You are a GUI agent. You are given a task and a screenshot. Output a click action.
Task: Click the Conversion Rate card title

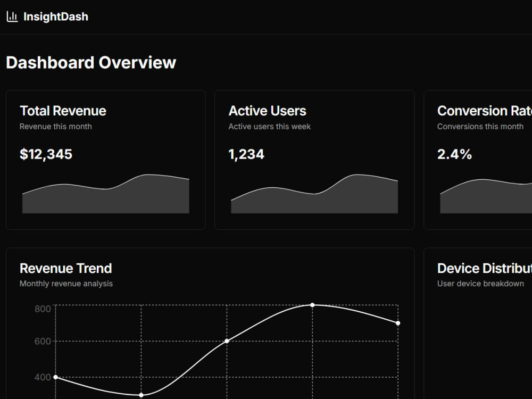[485, 111]
